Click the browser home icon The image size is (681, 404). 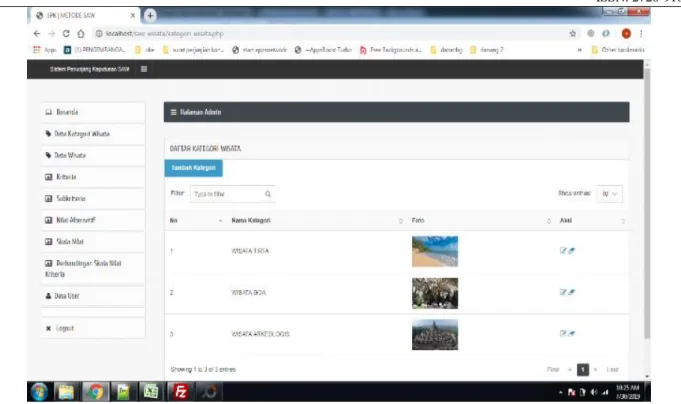click(x=81, y=33)
